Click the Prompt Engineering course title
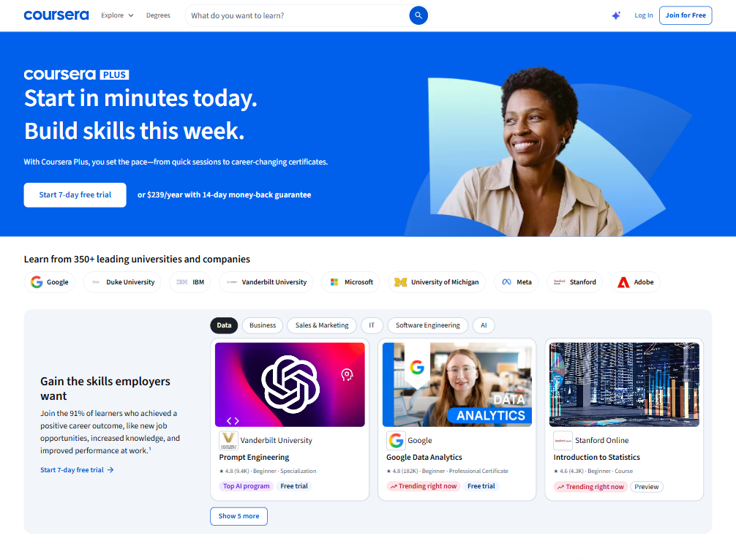The height and width of the screenshot is (560, 736). 254,458
